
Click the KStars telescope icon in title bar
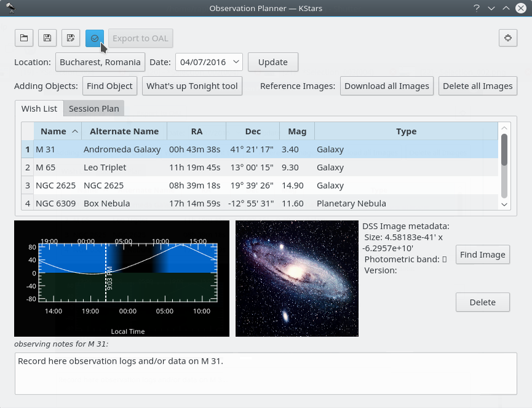[x=10, y=8]
